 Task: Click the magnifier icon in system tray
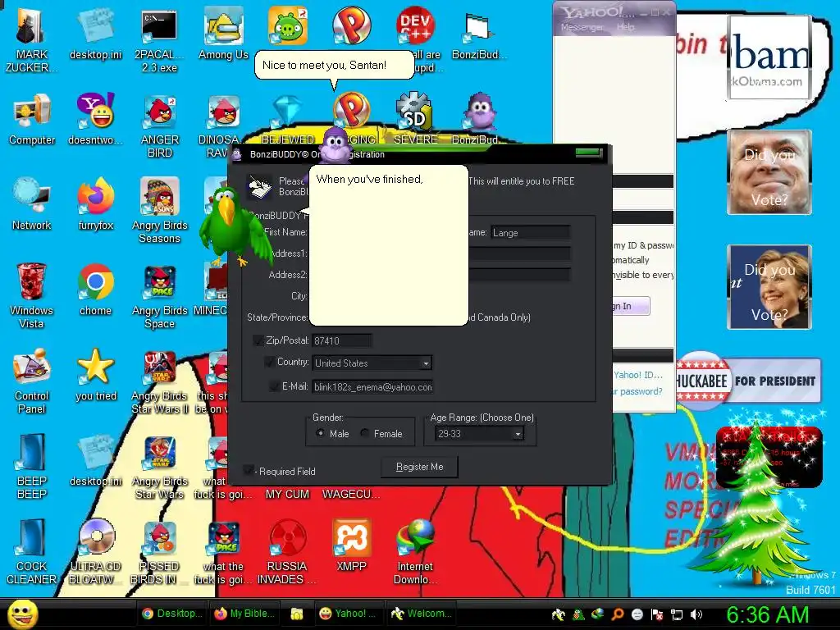pos(617,614)
